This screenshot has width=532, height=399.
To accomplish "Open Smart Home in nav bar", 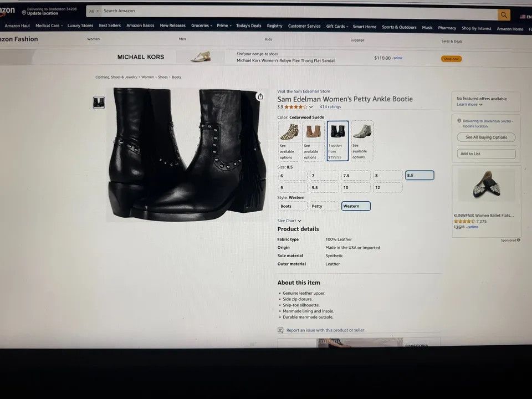I will point(365,27).
